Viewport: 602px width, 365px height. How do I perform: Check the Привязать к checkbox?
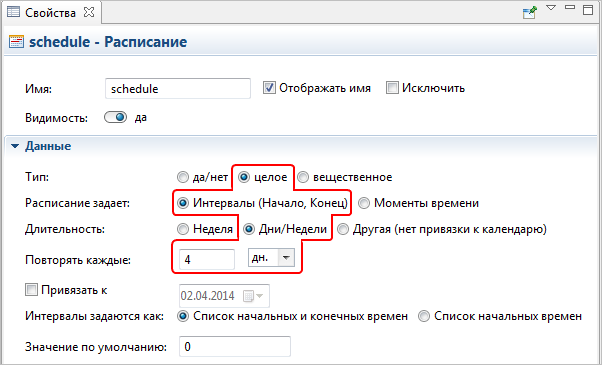31,290
